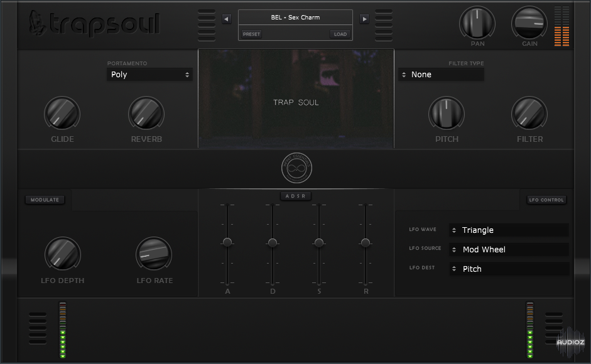Click the previous preset arrow
This screenshot has height=364, width=591.
click(x=227, y=19)
